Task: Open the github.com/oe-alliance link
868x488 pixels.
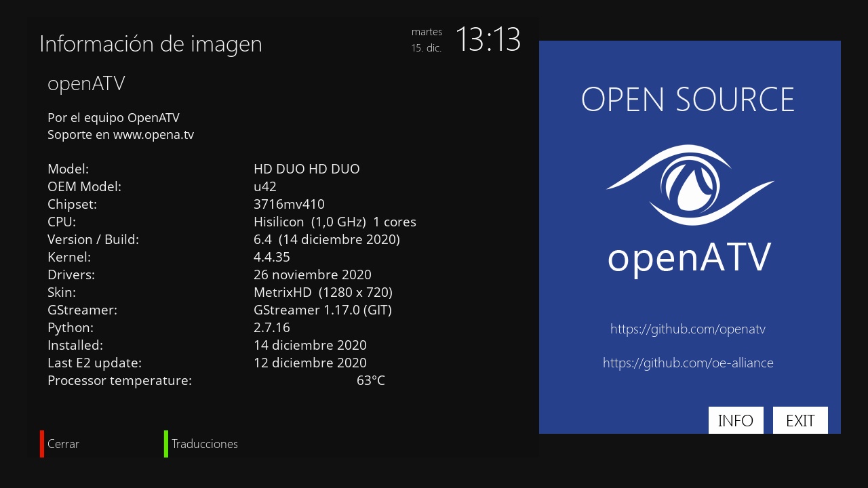Action: click(x=688, y=363)
